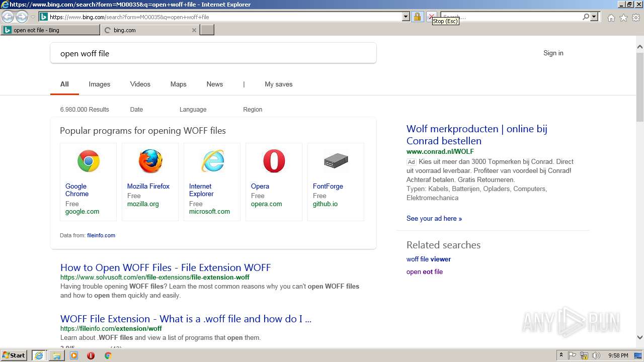Screen dimensions: 644x362
Task: Click the www.conrad.nl/WOLF ad URL
Action: point(440,151)
